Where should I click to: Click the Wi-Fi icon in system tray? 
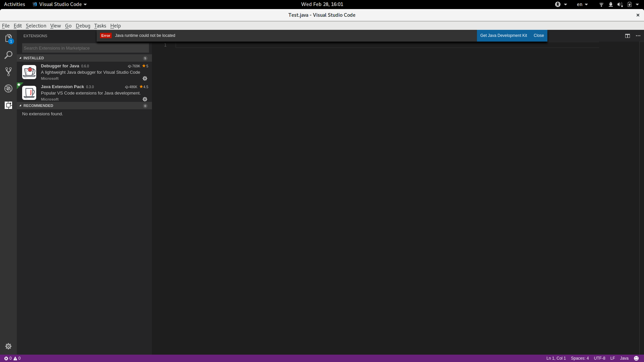(601, 4)
